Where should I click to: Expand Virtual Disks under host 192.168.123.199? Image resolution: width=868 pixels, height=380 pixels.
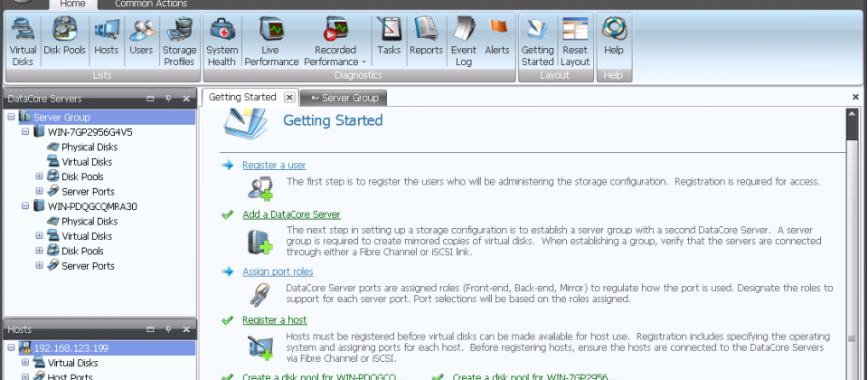pos(25,363)
